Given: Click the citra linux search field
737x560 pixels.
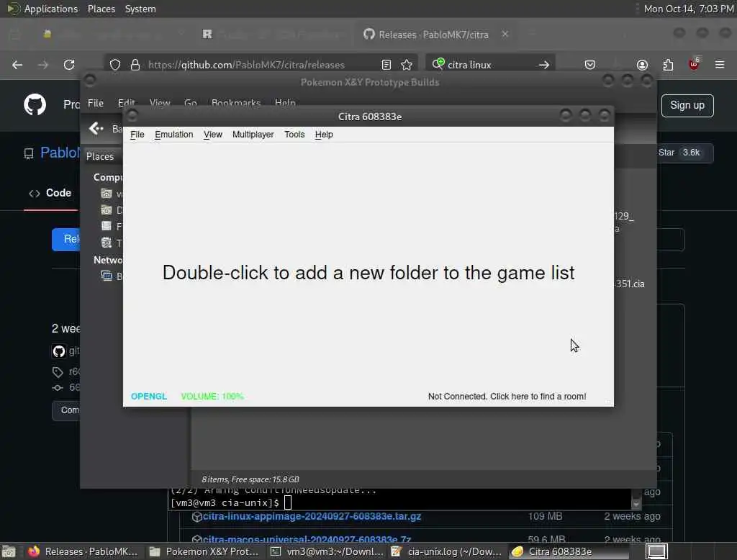Looking at the screenshot, I should click(x=489, y=65).
